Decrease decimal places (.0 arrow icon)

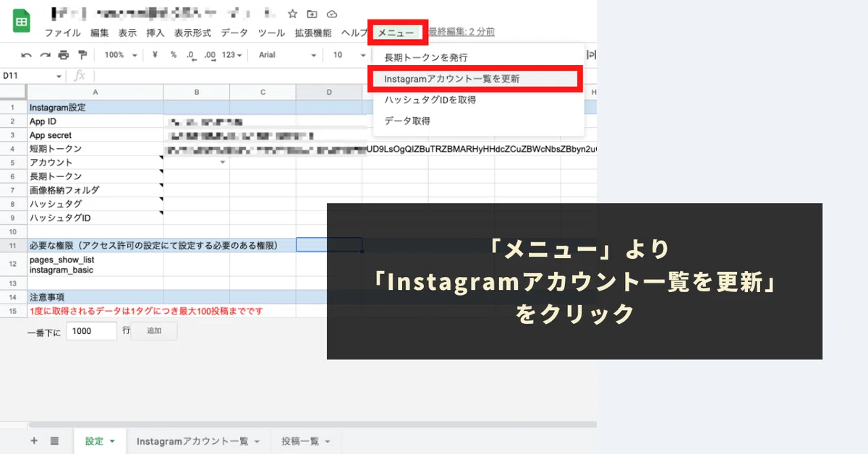click(x=190, y=55)
